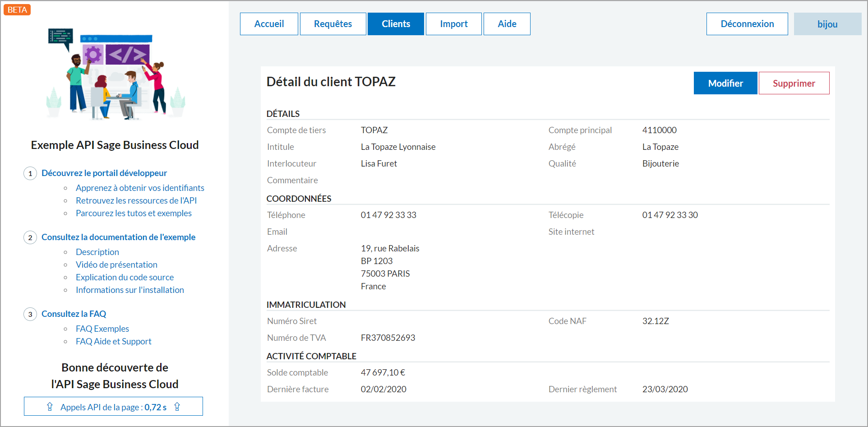Screen dimensions: 868x427
Task: Open FAQ Aide et Support link
Action: (114, 341)
